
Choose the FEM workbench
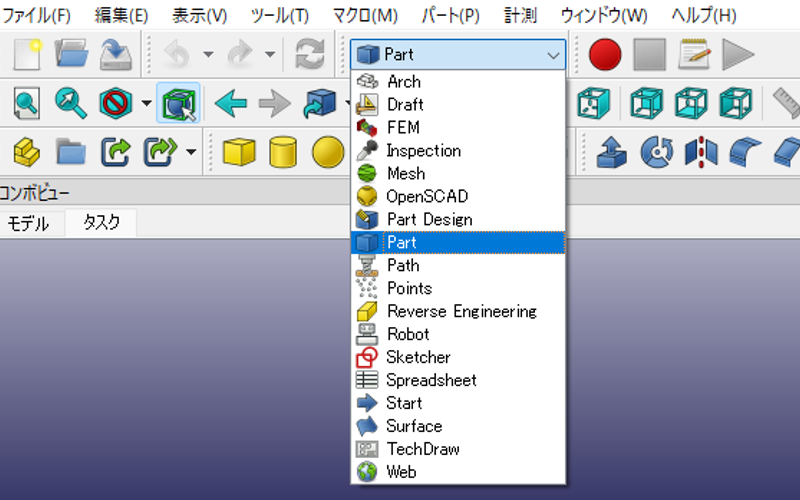(x=458, y=128)
